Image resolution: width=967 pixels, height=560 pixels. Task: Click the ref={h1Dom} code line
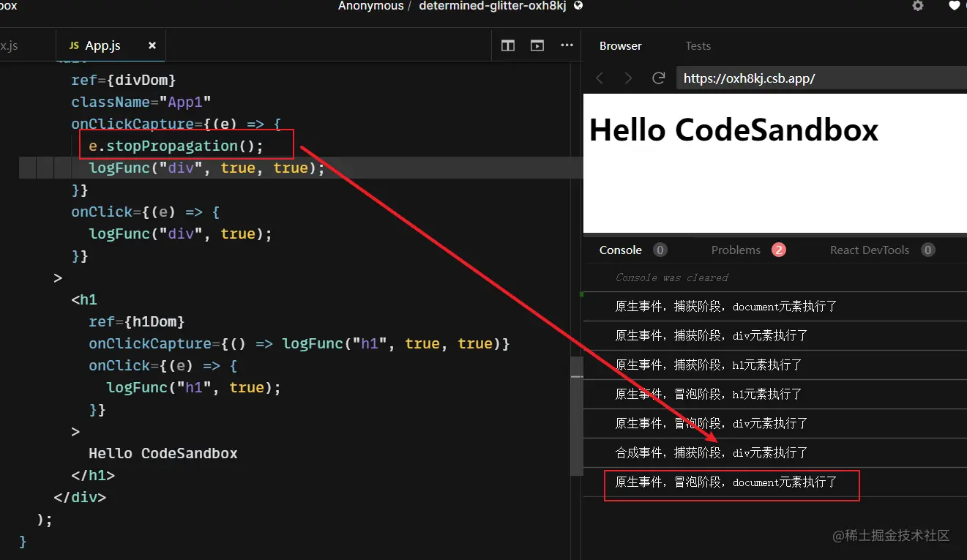click(137, 321)
